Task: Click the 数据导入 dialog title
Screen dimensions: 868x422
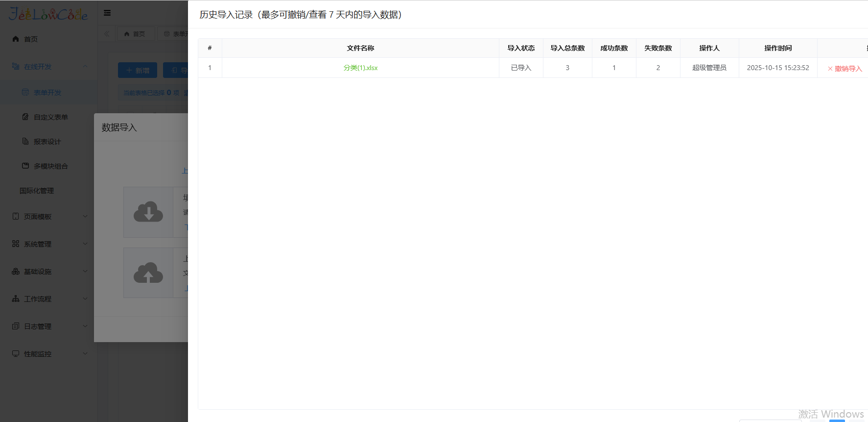Action: click(119, 127)
